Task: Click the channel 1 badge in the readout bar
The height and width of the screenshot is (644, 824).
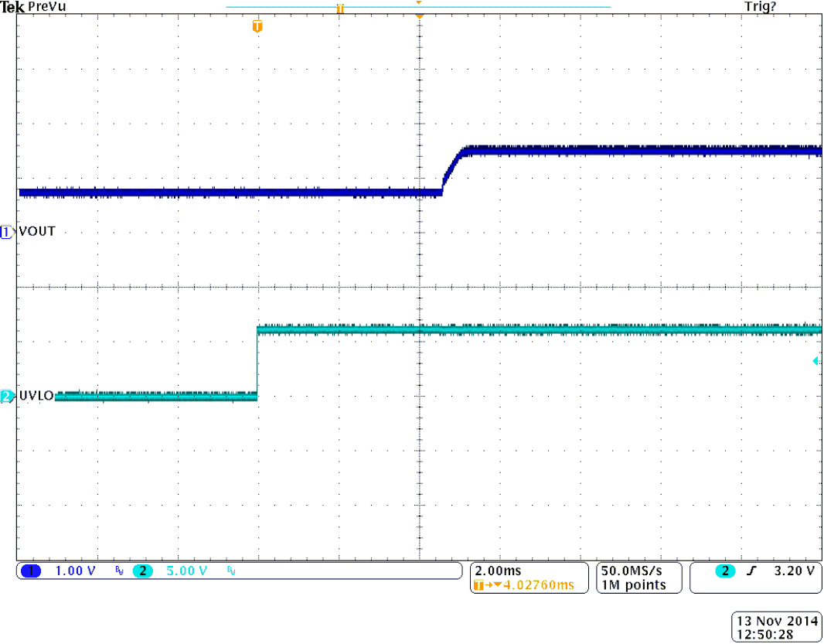Action: 31,571
